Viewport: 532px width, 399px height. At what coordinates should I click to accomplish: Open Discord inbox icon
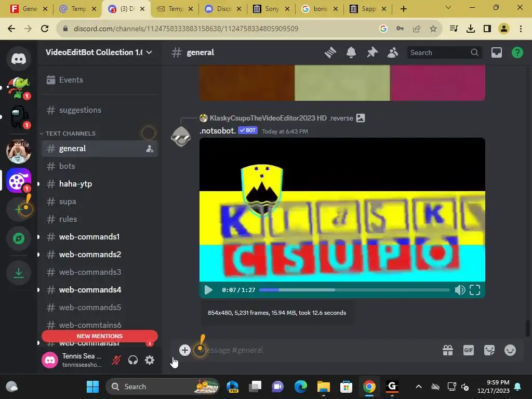tap(496, 52)
